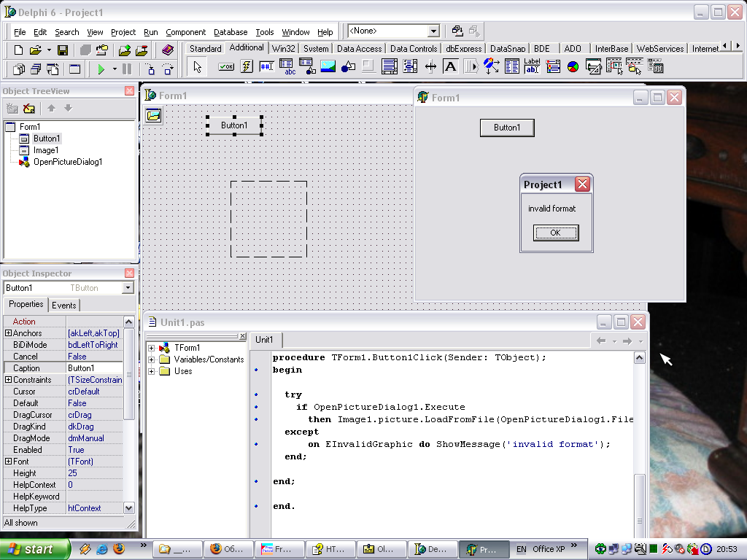Click Button1 on the running form

[507, 128]
